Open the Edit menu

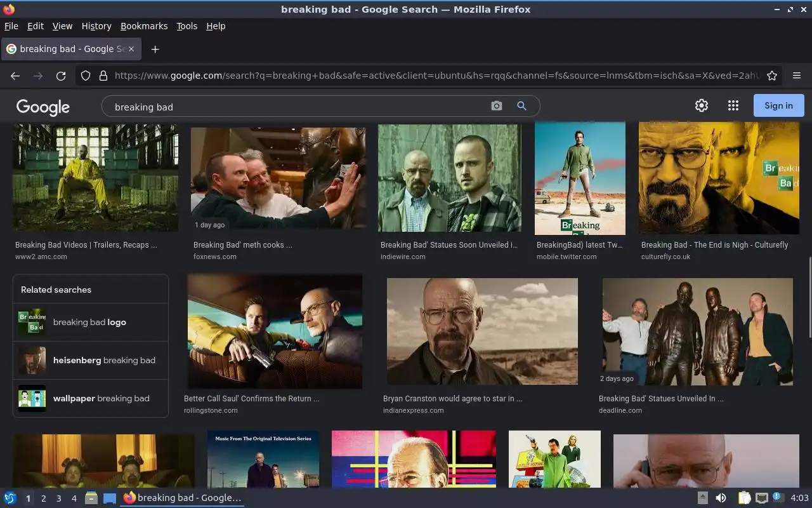click(x=36, y=26)
